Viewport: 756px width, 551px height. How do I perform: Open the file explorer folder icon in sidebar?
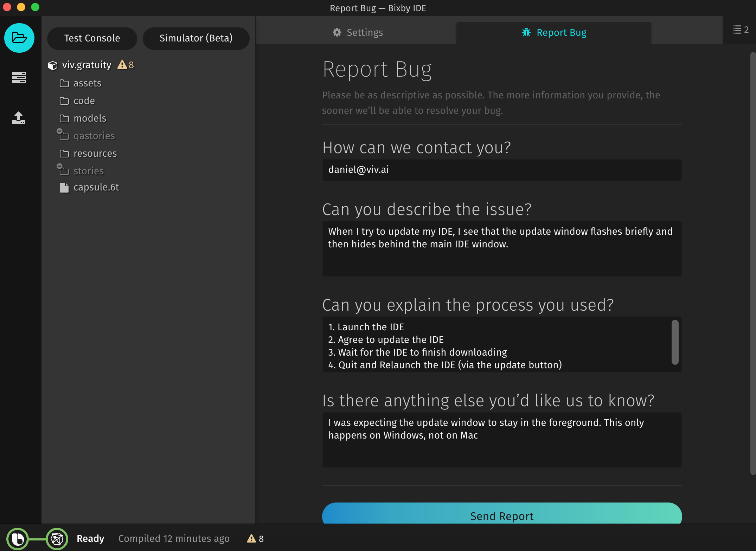19,38
